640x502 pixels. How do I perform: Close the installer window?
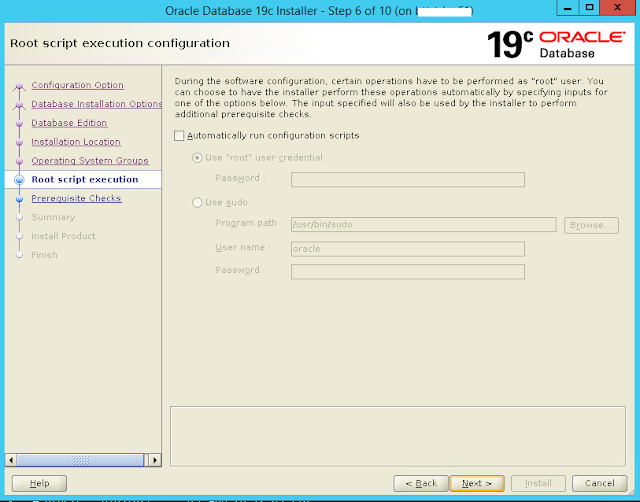tap(618, 8)
